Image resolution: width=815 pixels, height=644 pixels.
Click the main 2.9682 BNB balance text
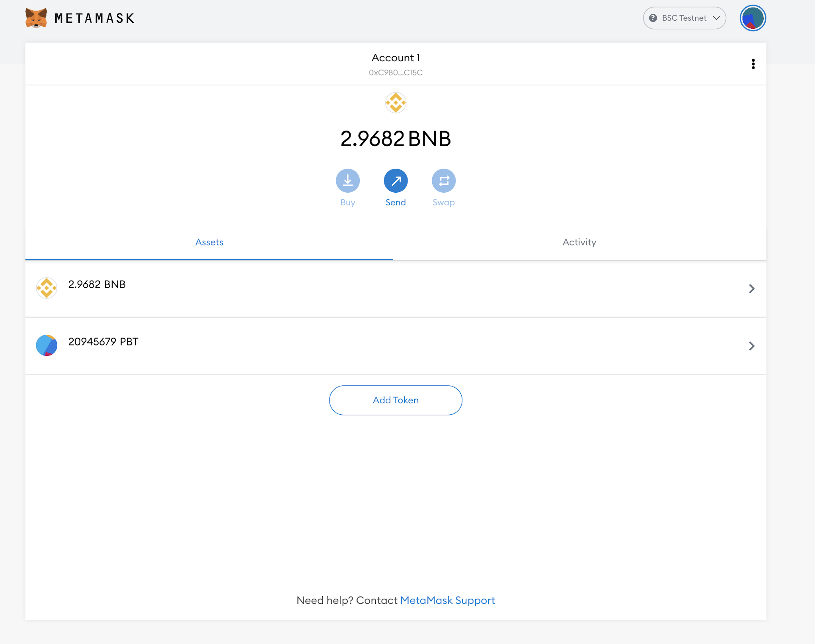396,139
